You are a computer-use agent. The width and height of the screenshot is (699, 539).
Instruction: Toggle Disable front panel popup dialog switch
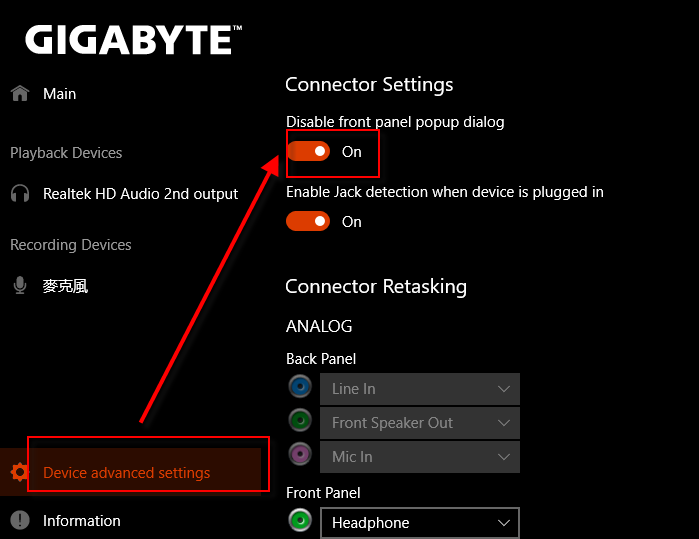click(308, 151)
